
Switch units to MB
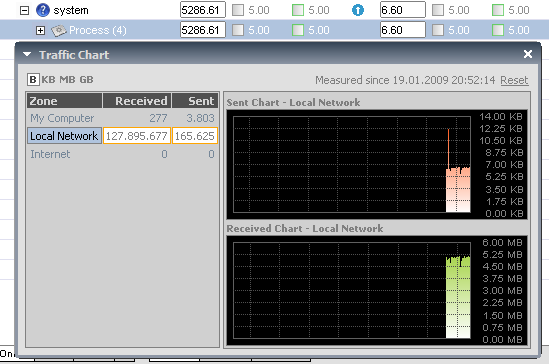(x=67, y=79)
